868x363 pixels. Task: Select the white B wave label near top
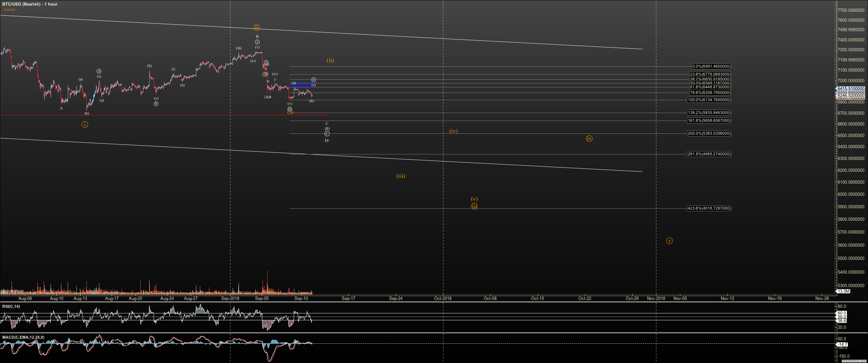(257, 36)
